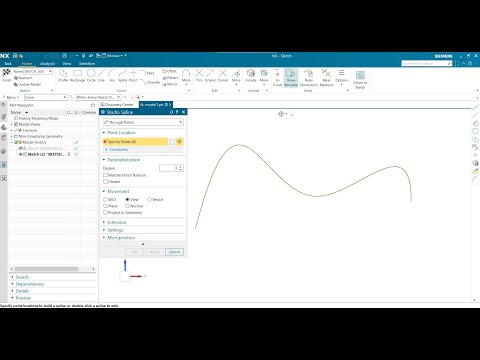Select the Profile curve tool
480x360 pixels.
pyautogui.click(x=63, y=75)
